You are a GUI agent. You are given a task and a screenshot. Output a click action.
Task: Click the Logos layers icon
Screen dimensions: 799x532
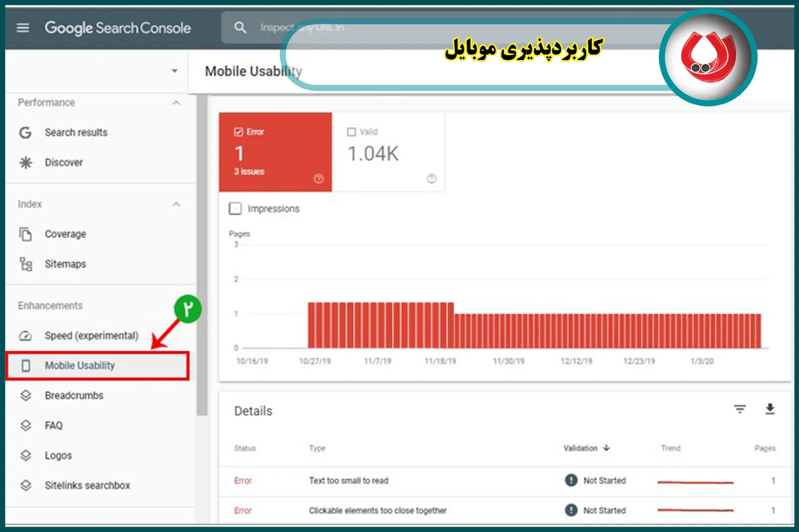[x=25, y=455]
